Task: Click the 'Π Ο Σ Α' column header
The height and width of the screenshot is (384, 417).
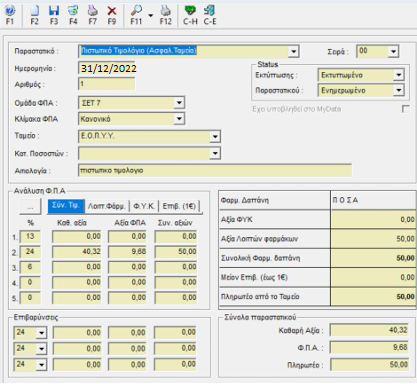Action: [373, 200]
